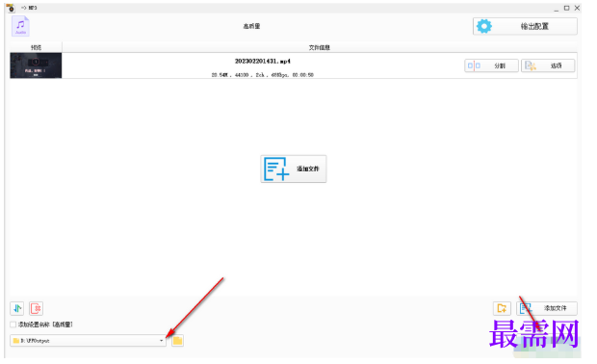Click the bottom-right 添加文件 button
Viewport: 597px width, 364px height.
[547, 308]
